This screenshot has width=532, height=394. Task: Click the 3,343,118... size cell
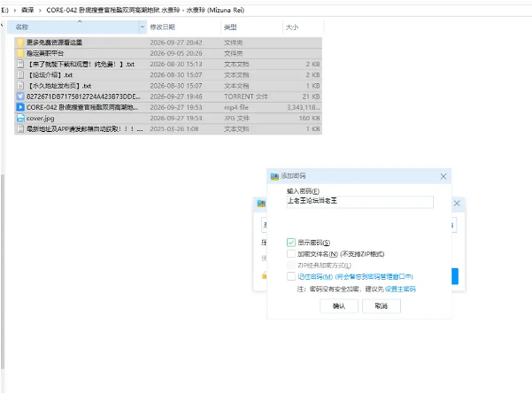coord(303,108)
